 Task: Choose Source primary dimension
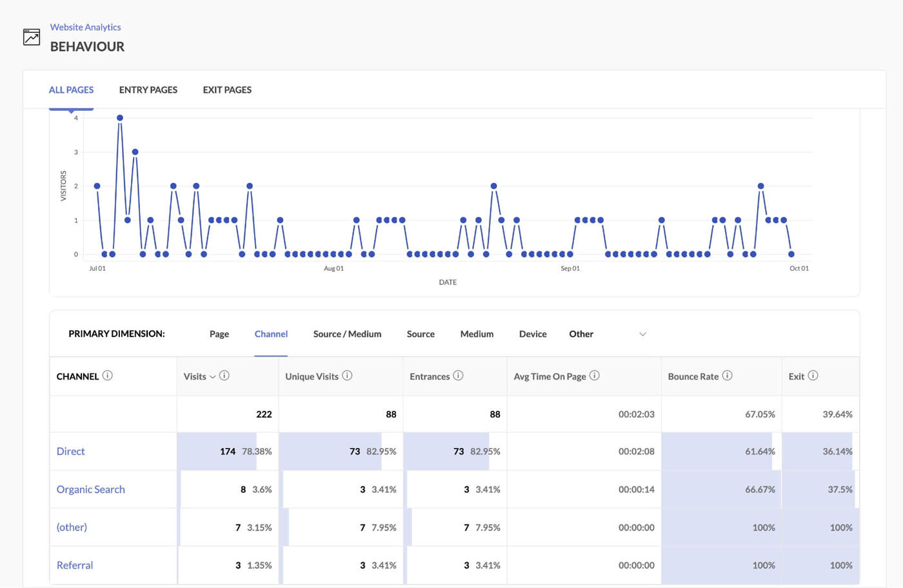tap(421, 334)
